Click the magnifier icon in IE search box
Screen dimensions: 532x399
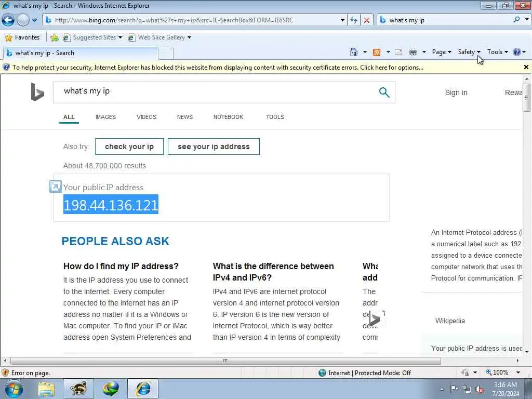pyautogui.click(x=516, y=20)
